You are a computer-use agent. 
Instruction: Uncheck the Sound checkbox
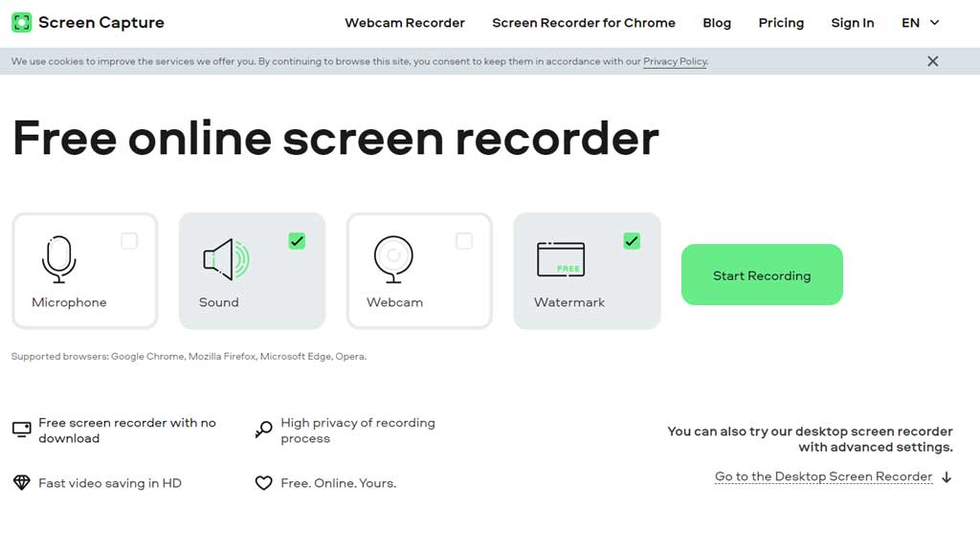pyautogui.click(x=297, y=241)
